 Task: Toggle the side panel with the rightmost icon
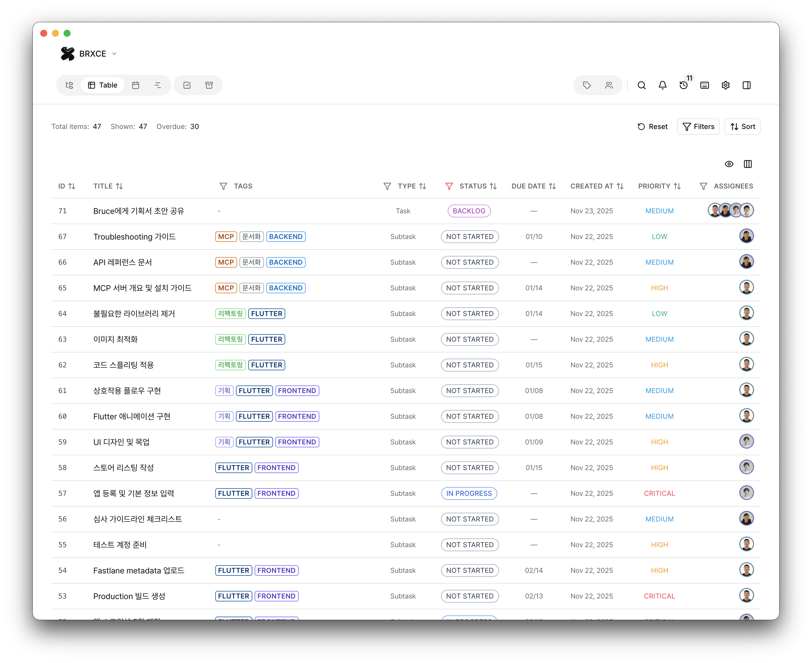747,85
